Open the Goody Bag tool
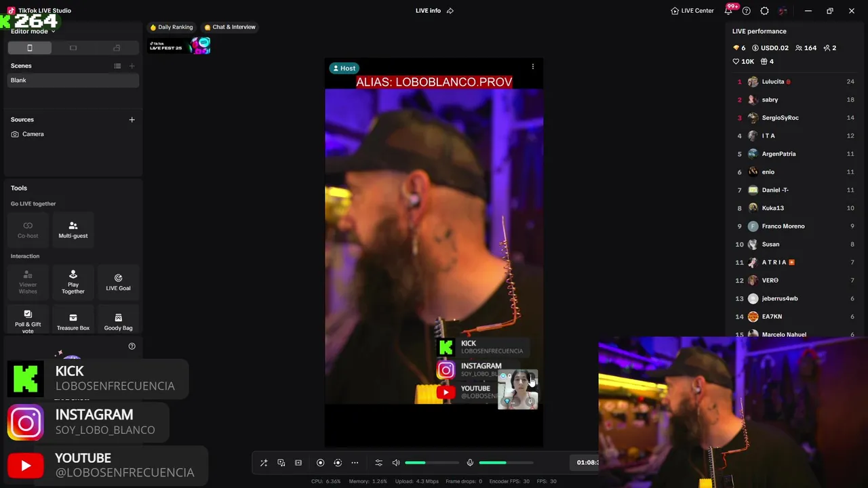Image resolution: width=868 pixels, height=488 pixels. 118,321
